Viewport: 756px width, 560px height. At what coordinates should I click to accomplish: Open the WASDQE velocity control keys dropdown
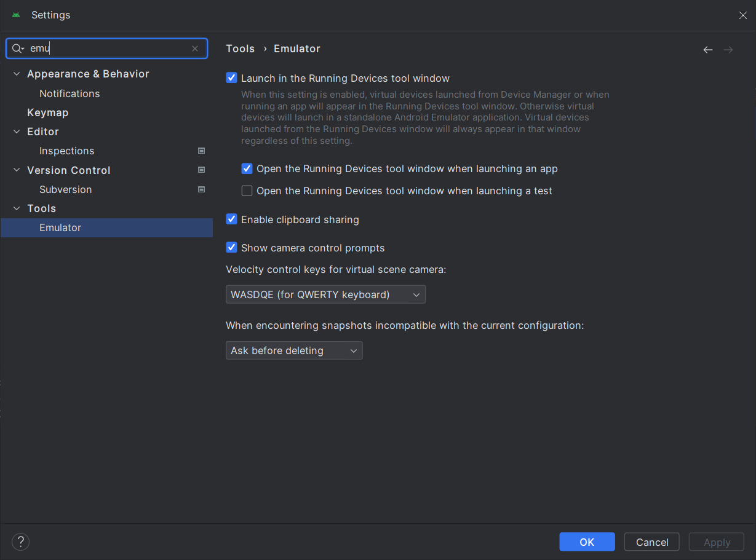coord(325,294)
